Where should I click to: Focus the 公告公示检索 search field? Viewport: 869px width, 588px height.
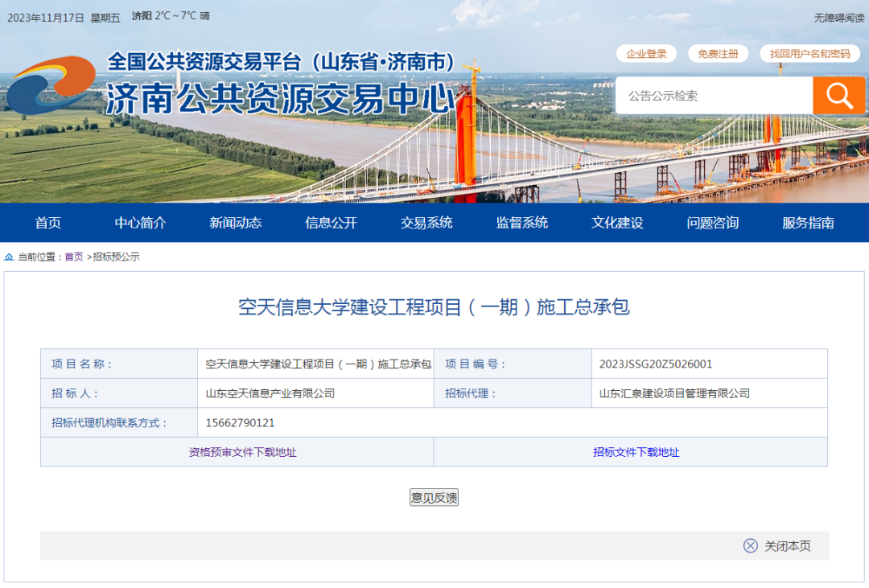click(x=714, y=96)
